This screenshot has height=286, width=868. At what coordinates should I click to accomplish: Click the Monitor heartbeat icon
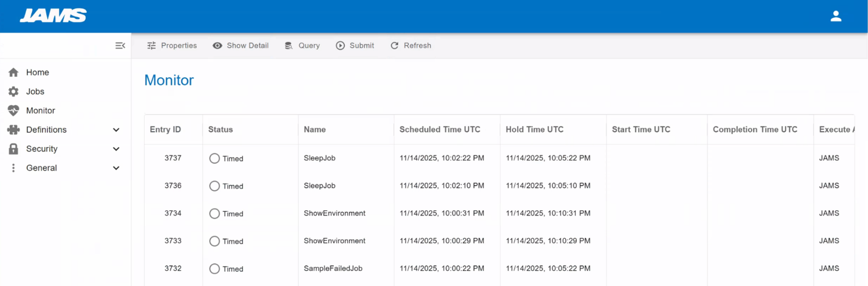[x=13, y=110]
